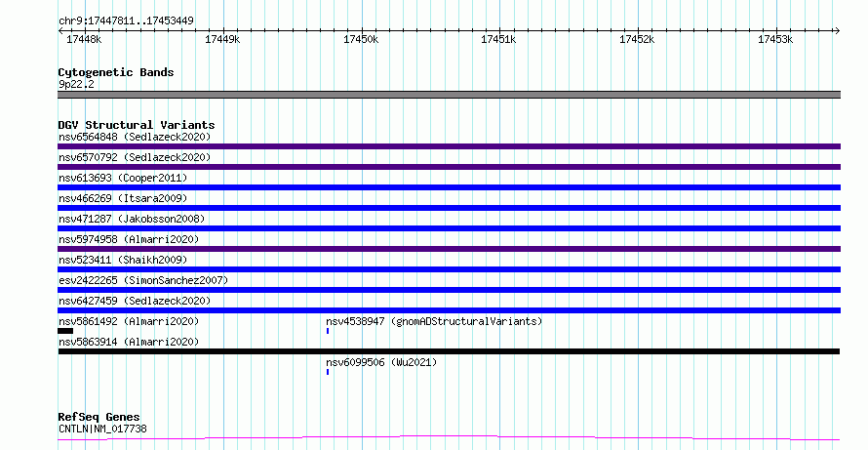
Task: Click the 9p22.2 band label
Action: (x=76, y=84)
